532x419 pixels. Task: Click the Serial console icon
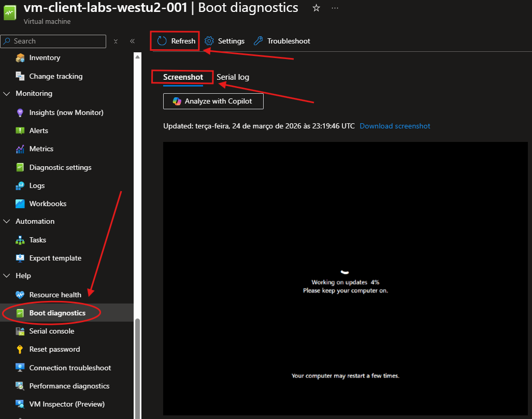click(x=20, y=331)
